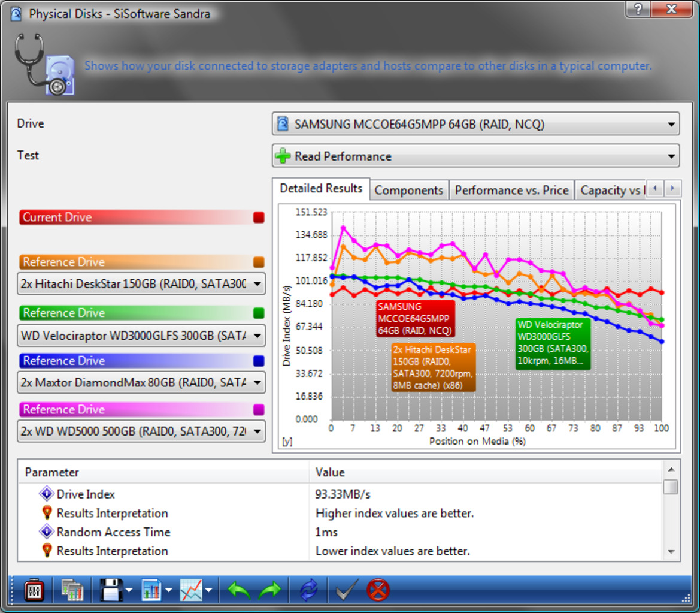Select the Random Access Time row
Screen dimensions: 700x613
click(x=340, y=532)
